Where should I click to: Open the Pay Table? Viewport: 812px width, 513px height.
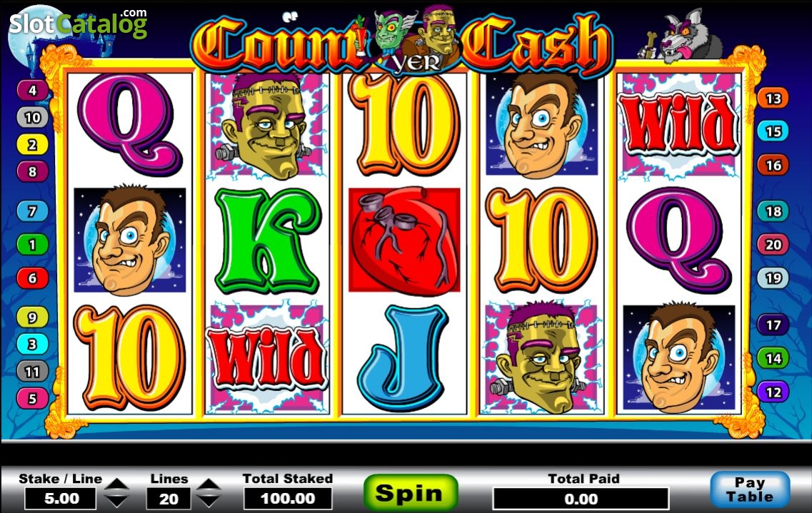[750, 489]
